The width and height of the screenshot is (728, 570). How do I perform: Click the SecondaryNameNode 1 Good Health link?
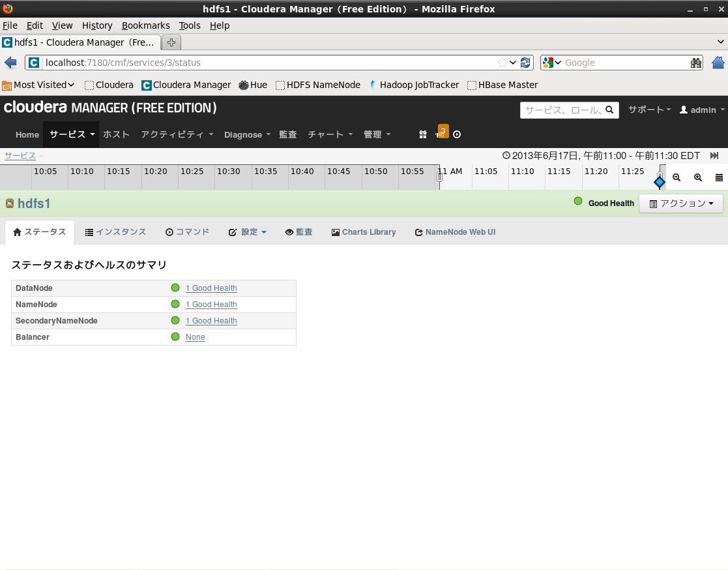point(211,320)
